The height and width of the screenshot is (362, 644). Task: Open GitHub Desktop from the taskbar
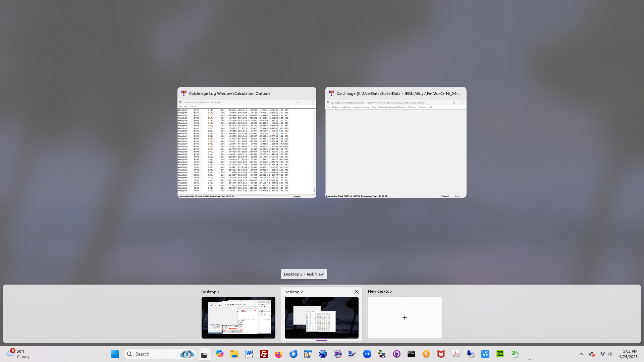[x=397, y=354]
